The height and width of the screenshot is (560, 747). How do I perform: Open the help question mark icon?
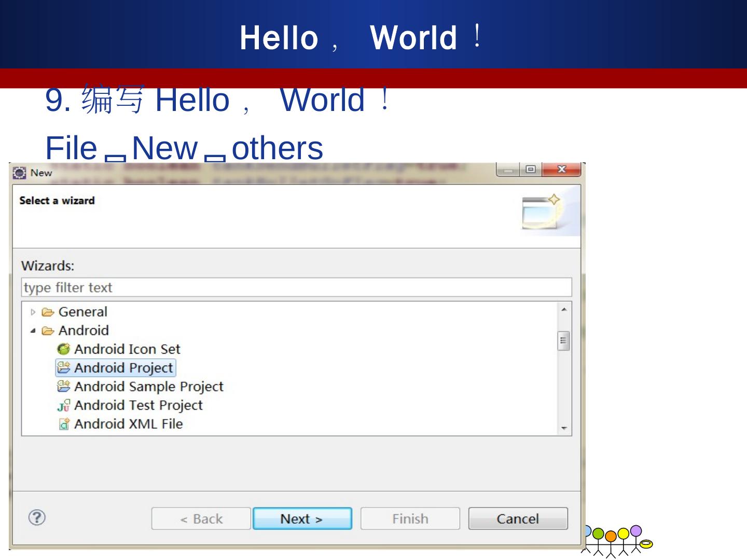tap(37, 517)
